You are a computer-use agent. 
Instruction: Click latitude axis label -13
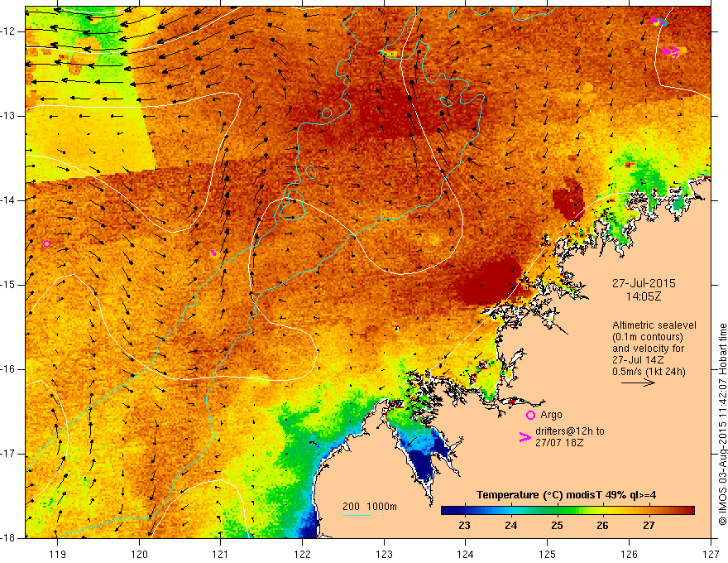pyautogui.click(x=8, y=116)
